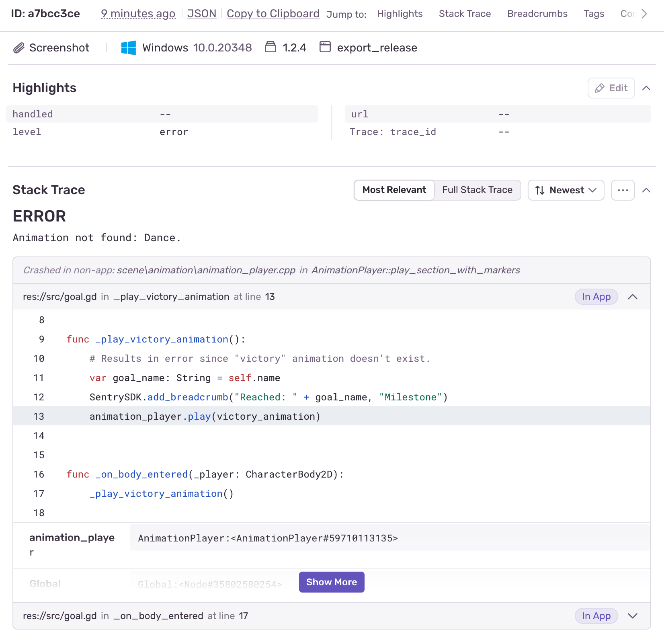Collapse the Highlights section
The image size is (664, 644).
click(646, 88)
